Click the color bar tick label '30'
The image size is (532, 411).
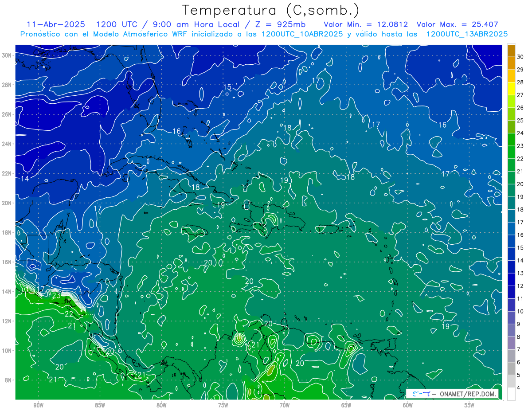point(520,57)
